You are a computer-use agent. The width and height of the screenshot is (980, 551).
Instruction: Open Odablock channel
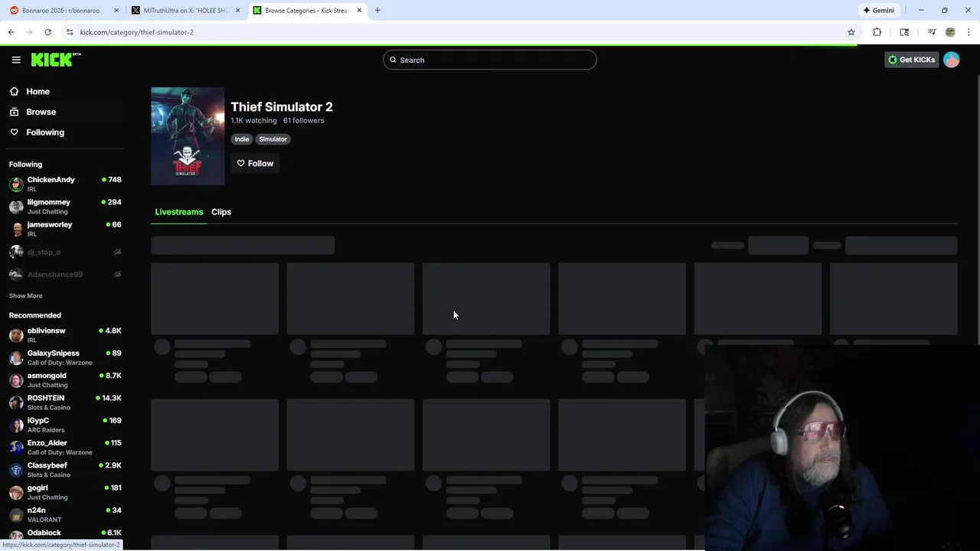coord(65,533)
